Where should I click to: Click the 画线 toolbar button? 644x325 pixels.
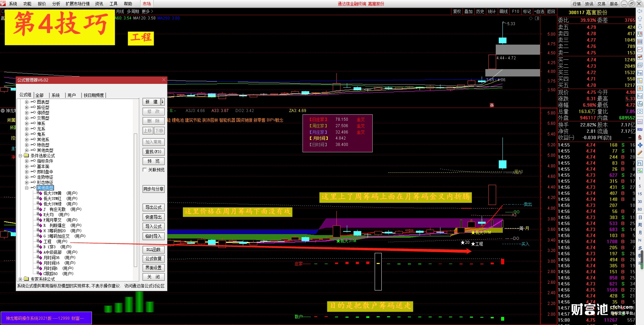point(503,11)
